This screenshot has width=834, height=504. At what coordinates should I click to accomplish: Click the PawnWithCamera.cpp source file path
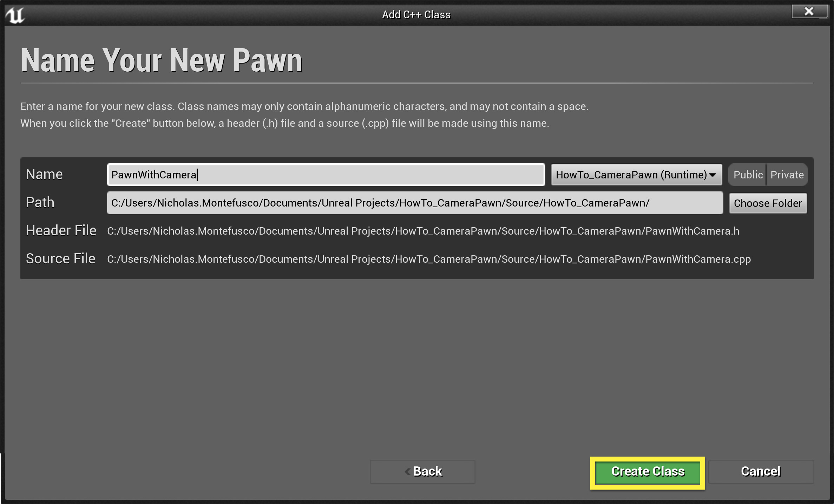[428, 259]
